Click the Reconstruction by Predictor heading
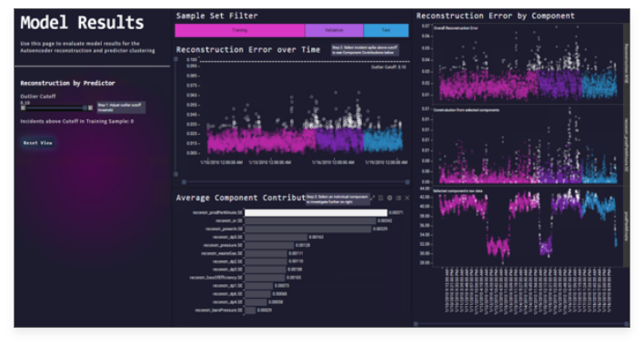 point(68,83)
